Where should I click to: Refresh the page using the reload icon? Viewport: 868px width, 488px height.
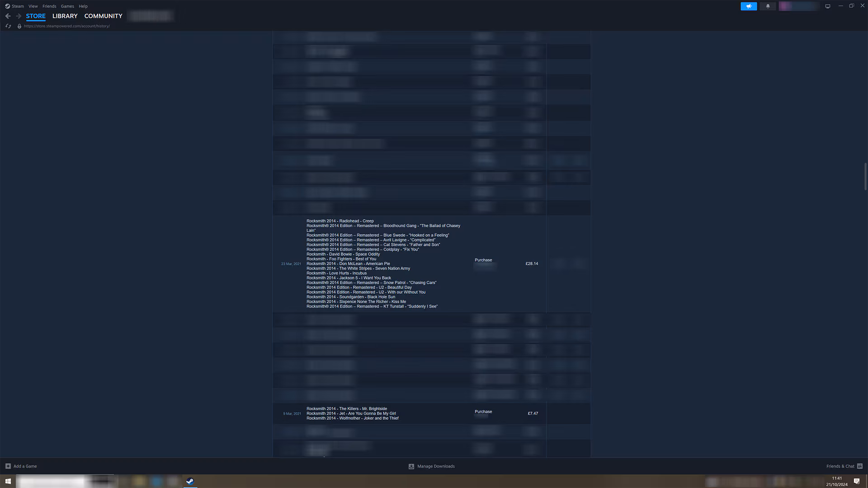pos(8,26)
